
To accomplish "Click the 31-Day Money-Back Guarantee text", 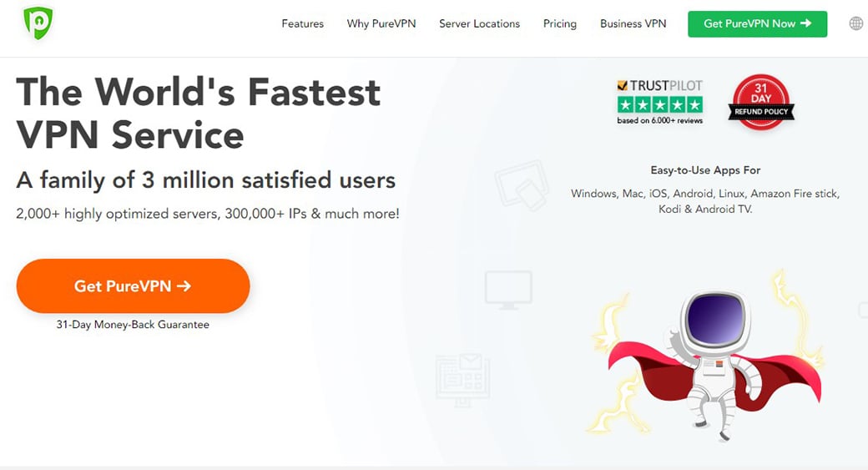I will coord(133,325).
